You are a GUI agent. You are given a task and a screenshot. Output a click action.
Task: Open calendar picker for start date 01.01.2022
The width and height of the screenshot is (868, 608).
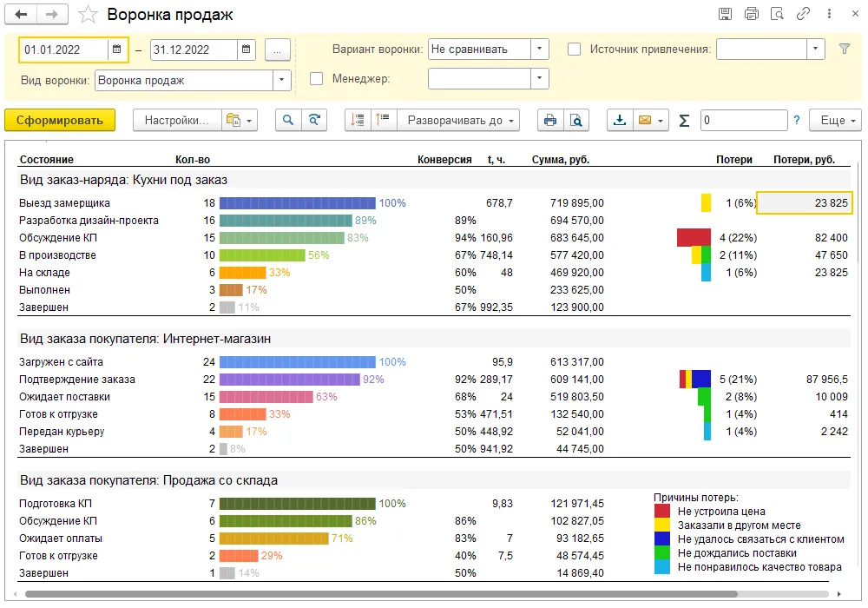[x=116, y=50]
